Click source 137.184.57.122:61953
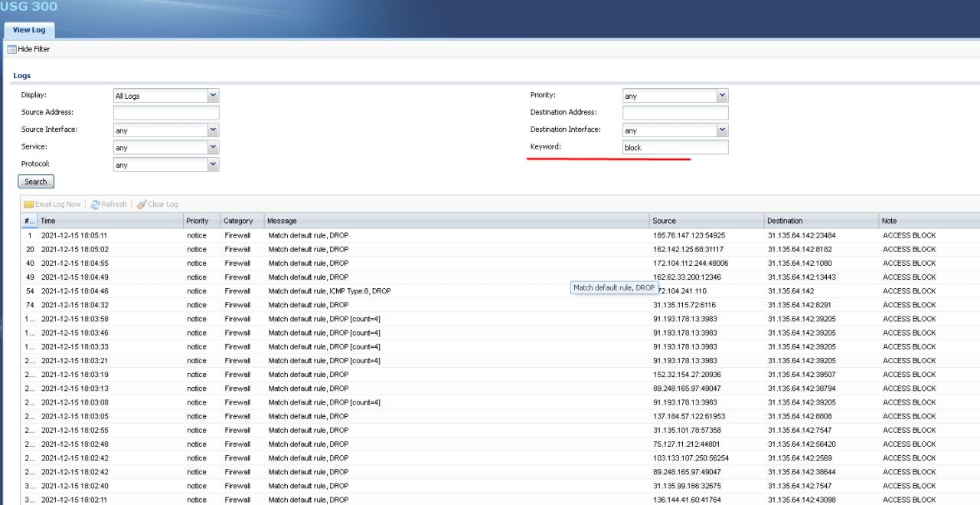The width and height of the screenshot is (980, 505). [x=689, y=416]
